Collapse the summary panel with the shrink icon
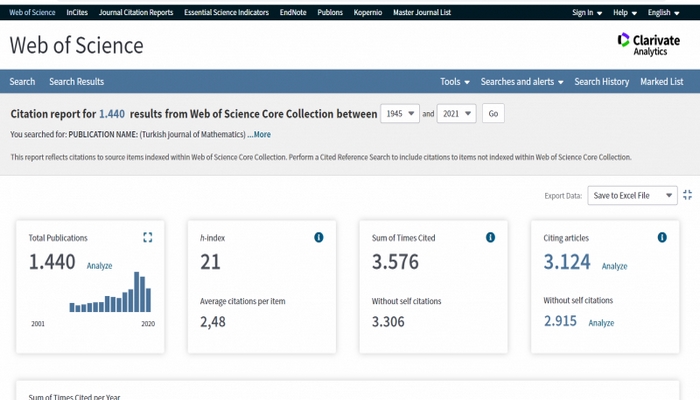This screenshot has height=400, width=700. click(688, 196)
